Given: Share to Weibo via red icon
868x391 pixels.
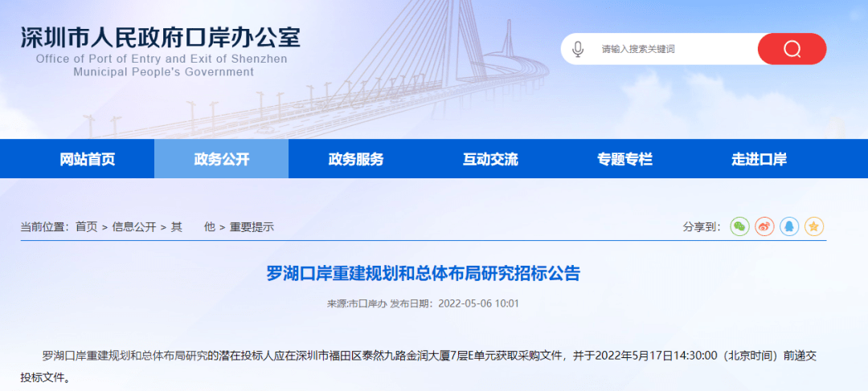Looking at the screenshot, I should click(764, 226).
